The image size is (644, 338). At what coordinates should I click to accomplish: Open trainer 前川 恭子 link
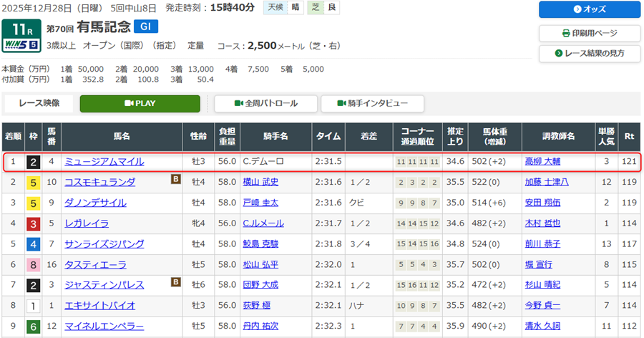(542, 244)
